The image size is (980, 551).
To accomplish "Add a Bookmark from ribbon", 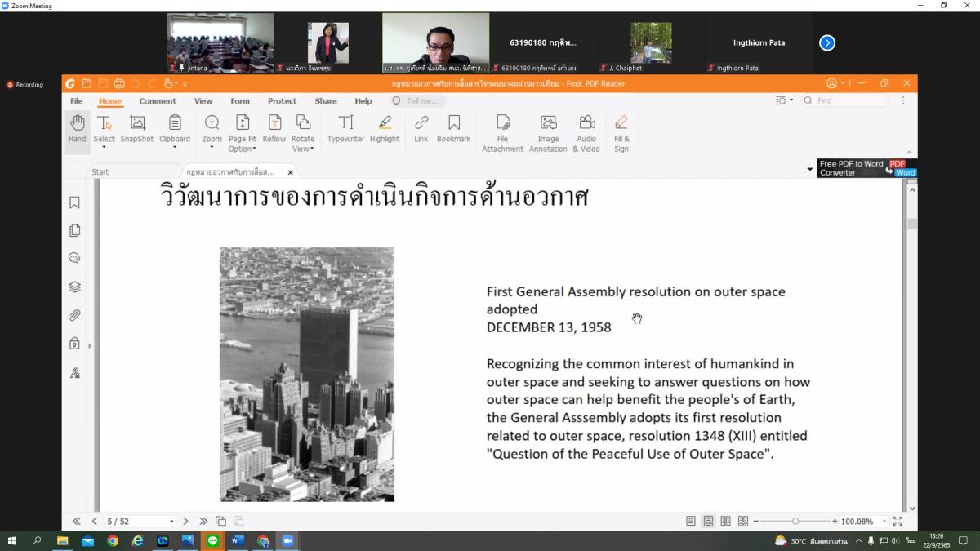I will click(454, 129).
